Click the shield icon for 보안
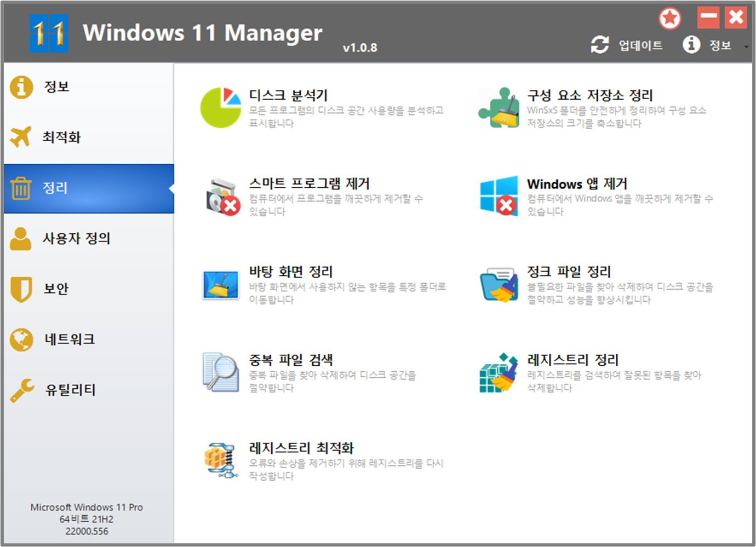Viewport: 756px width, 547px height. pyautogui.click(x=21, y=289)
